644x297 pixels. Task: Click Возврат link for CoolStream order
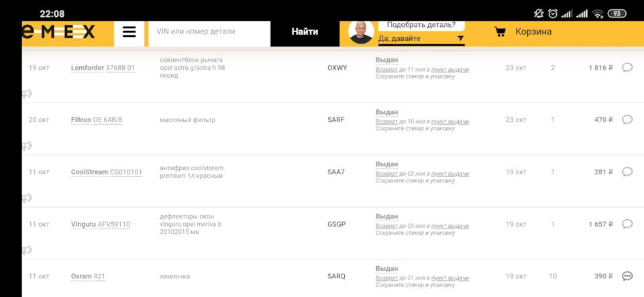tap(386, 174)
